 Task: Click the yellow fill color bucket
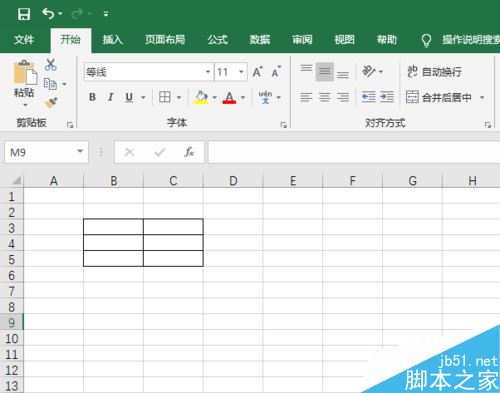(201, 97)
